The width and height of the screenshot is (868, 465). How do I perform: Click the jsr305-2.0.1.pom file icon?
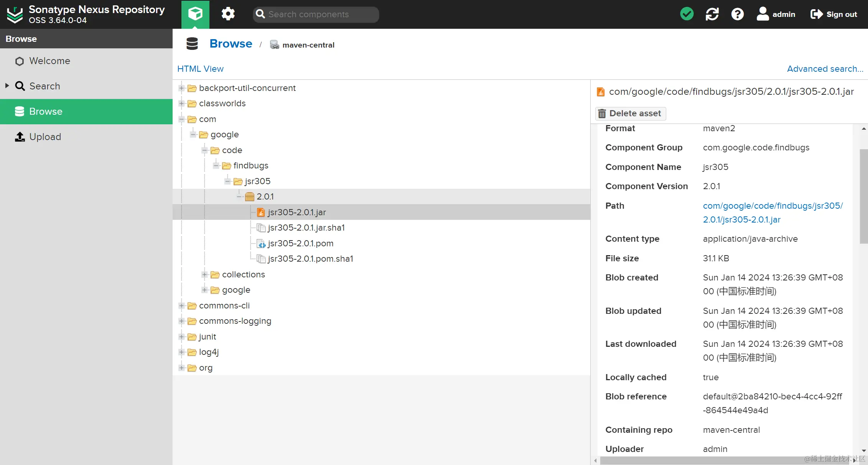261,244
